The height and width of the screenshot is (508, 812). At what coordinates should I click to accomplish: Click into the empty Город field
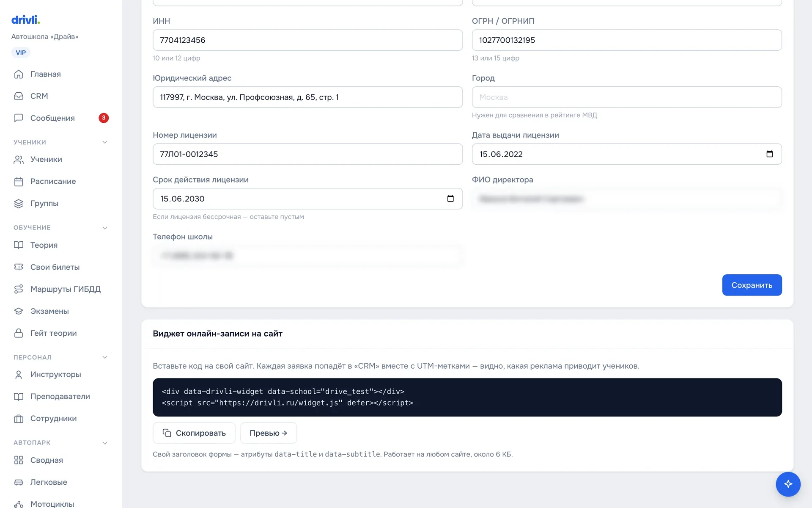point(627,97)
